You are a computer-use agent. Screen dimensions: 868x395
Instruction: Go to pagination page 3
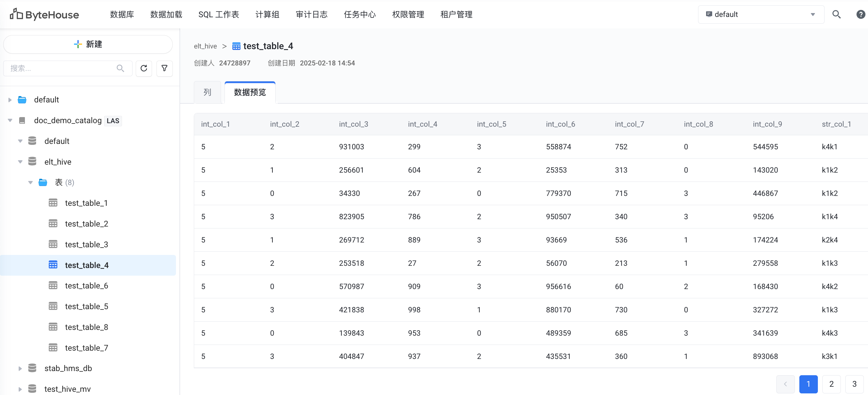pos(854,384)
